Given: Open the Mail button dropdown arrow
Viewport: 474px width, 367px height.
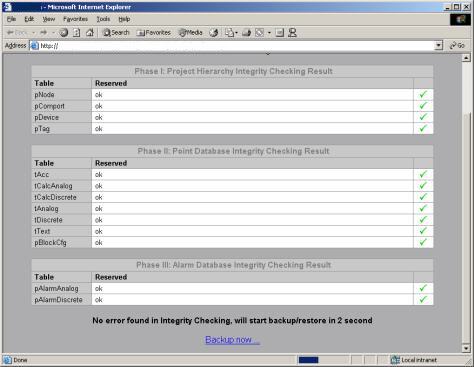Looking at the screenshot, I should coord(236,33).
